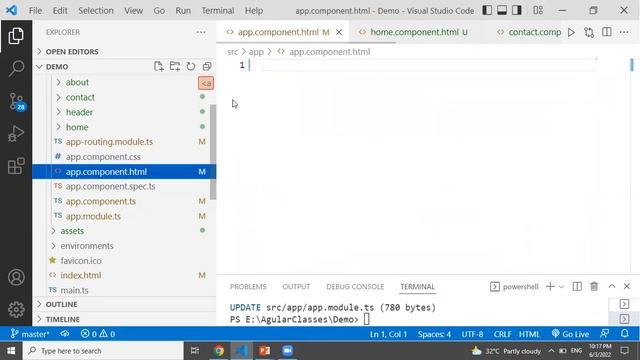Collapse all folders in Explorer

207,67
